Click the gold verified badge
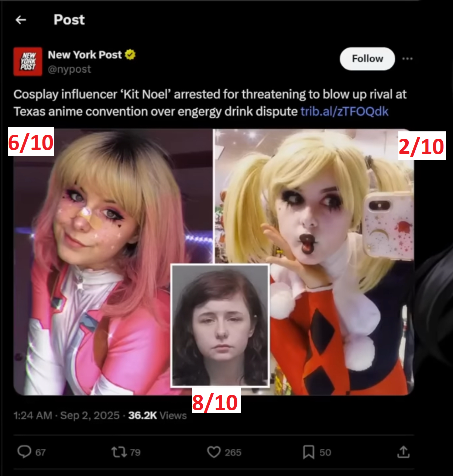The image size is (453, 476). click(130, 55)
